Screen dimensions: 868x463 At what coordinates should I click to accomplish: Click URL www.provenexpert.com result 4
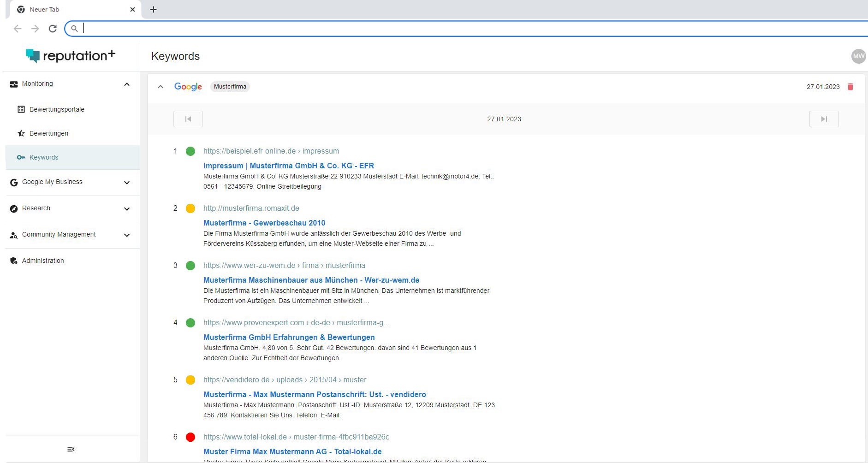click(x=297, y=322)
